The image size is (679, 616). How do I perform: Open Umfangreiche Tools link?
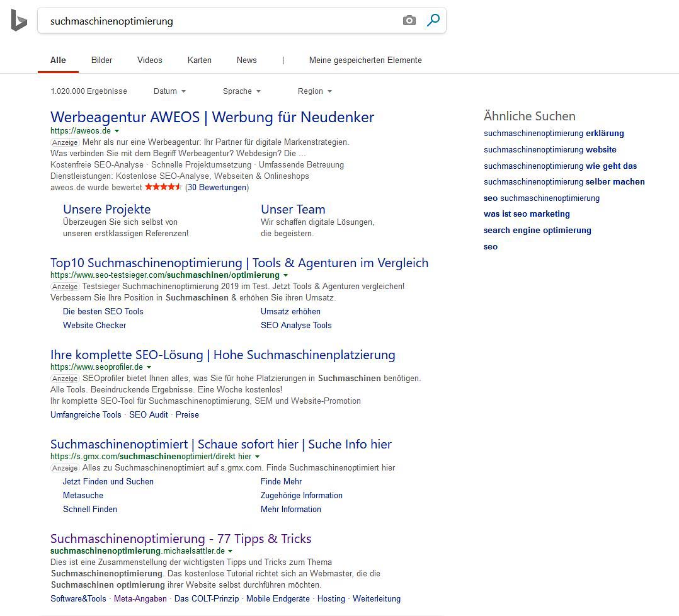coord(86,414)
